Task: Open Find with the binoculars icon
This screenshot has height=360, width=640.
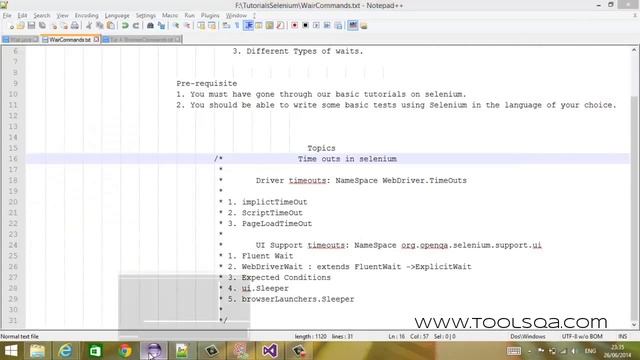Action: click(x=150, y=26)
